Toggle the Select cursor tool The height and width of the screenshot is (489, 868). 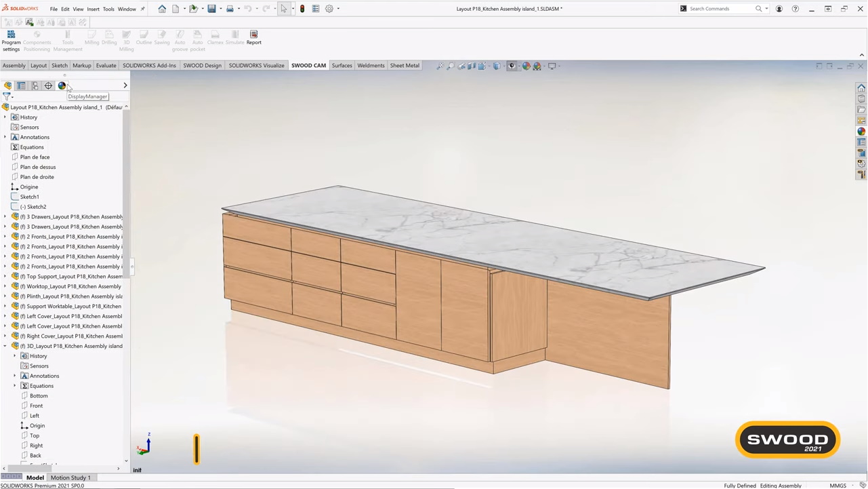click(283, 9)
